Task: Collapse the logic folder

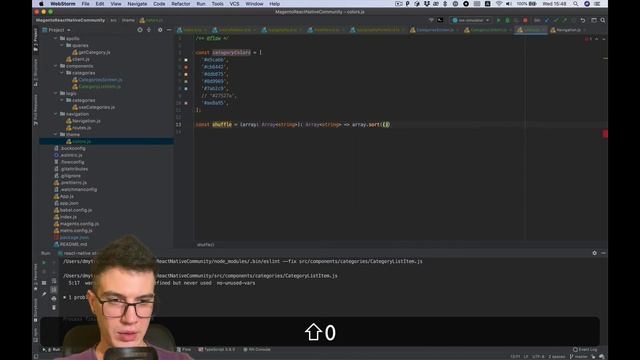Action: click(x=56, y=93)
